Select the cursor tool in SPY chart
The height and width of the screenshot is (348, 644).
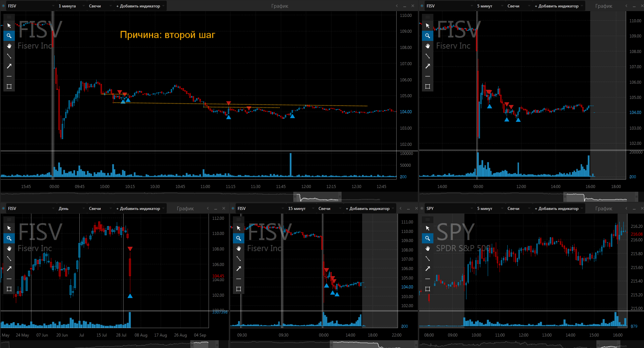tap(428, 228)
